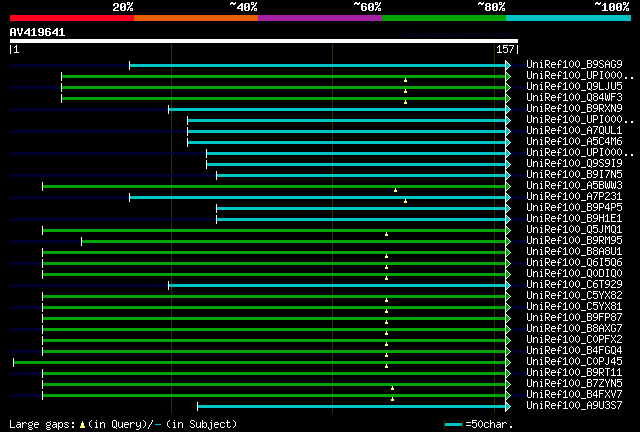Click the arrowhead ending the UniRef100_Q5JMQ1 bar
The height and width of the screenshot is (432, 640).
coord(508,231)
